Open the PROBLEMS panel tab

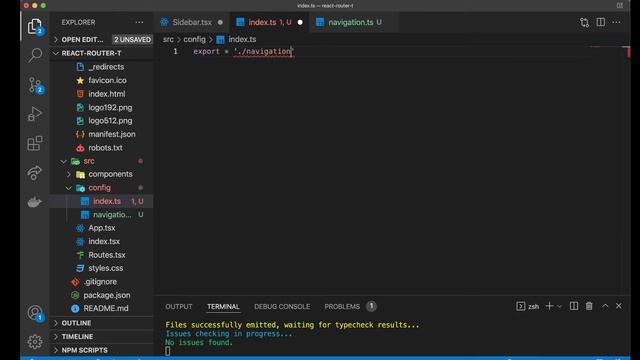point(350,307)
